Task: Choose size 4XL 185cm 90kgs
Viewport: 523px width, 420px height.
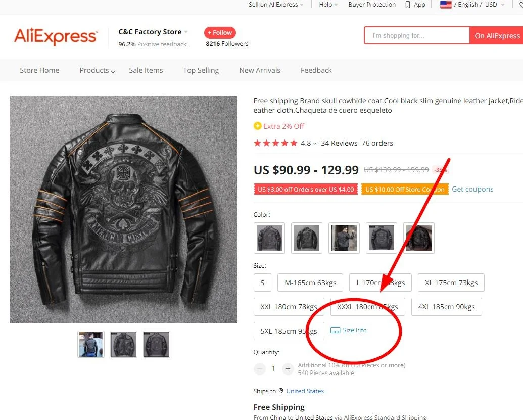Action: 446,307
